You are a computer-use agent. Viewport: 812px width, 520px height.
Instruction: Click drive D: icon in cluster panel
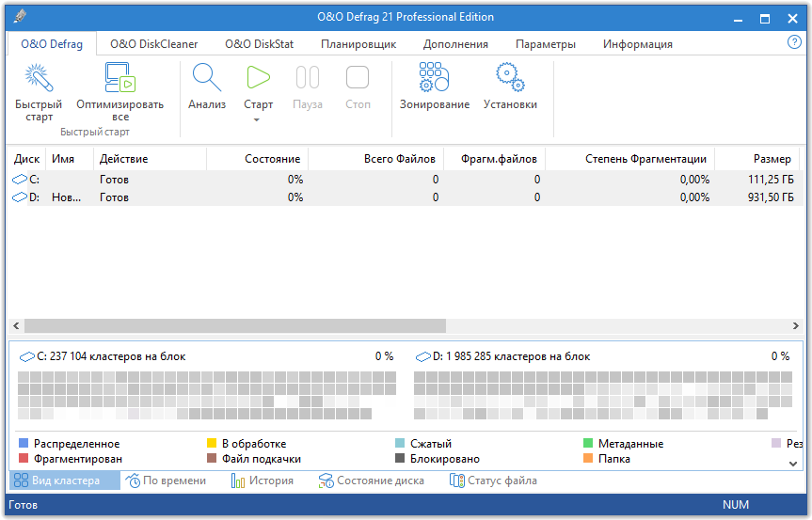pyautogui.click(x=423, y=356)
